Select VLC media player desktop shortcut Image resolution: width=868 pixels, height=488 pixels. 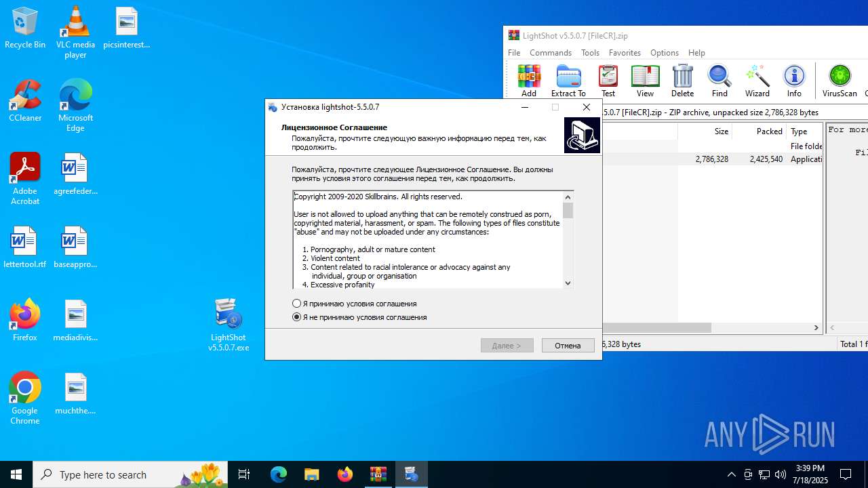click(75, 33)
